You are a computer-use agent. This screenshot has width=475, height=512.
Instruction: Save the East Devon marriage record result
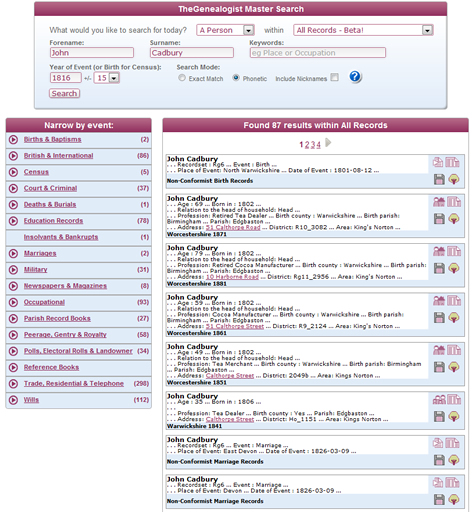pos(439,460)
